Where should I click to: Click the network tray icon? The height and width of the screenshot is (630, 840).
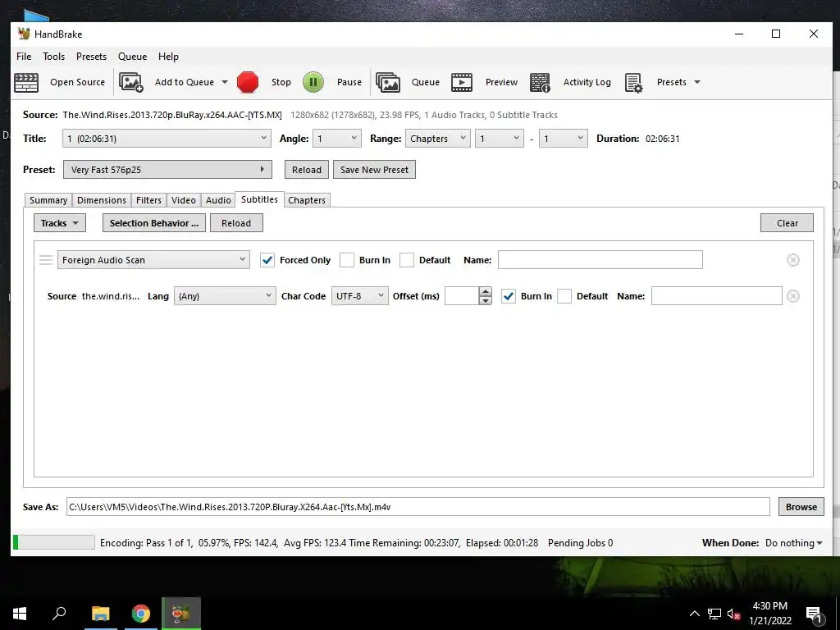pos(714,614)
